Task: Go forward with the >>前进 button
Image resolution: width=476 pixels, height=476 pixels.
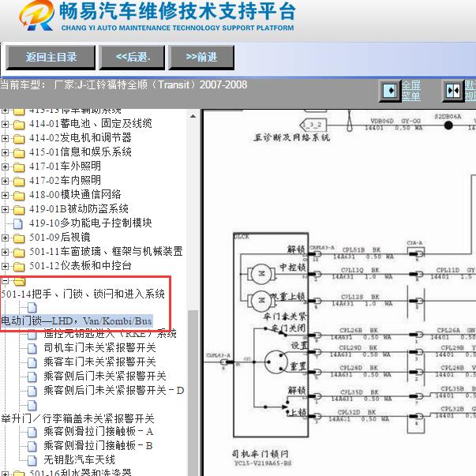Action: click(201, 58)
